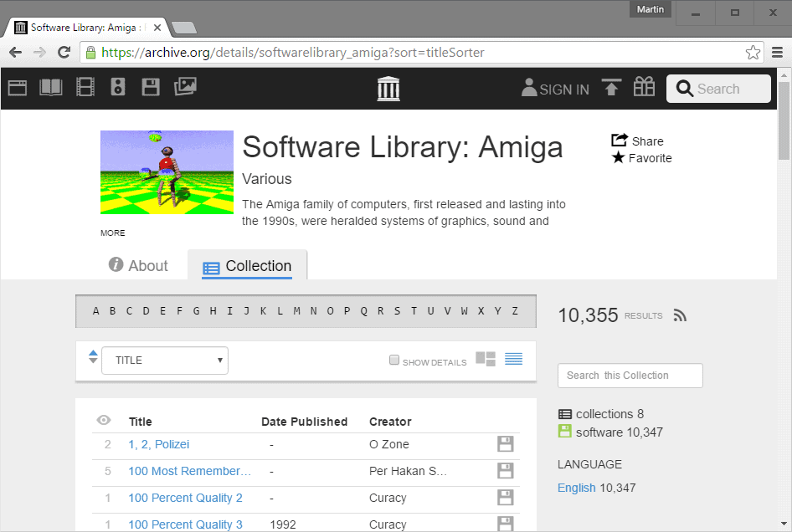Viewport: 792px width, 532px height.
Task: Click the software 10,347 filter entry
Action: pos(610,432)
